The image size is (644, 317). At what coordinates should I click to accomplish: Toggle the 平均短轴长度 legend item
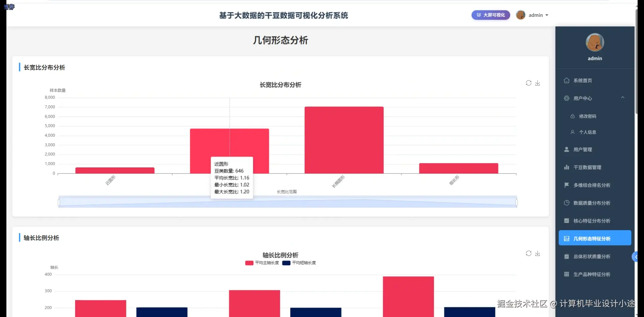point(299,263)
